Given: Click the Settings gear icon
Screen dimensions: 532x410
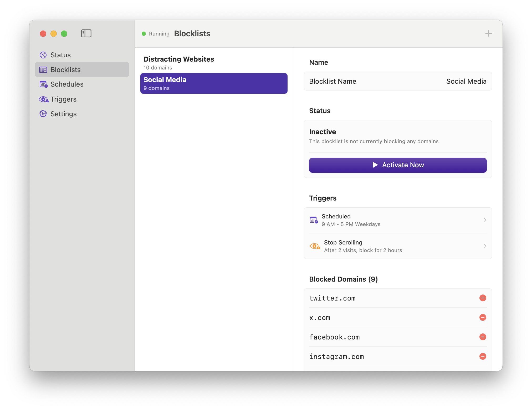Looking at the screenshot, I should 43,114.
